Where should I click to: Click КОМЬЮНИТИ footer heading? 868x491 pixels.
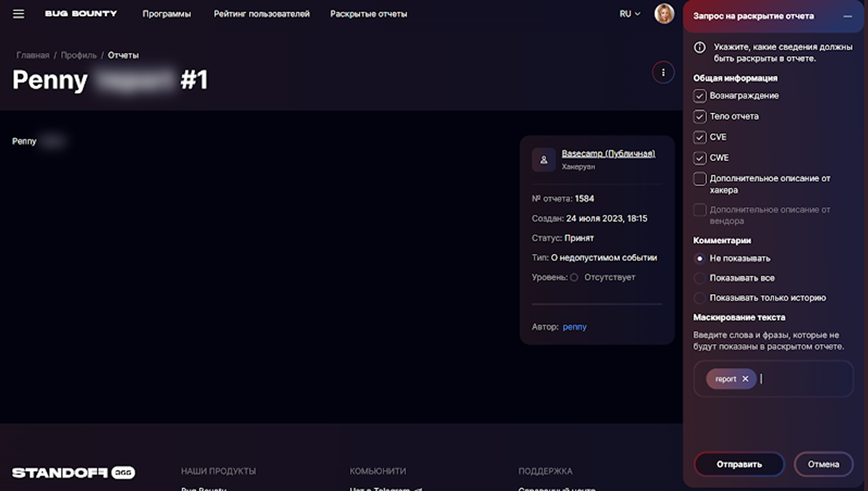pyautogui.click(x=377, y=471)
